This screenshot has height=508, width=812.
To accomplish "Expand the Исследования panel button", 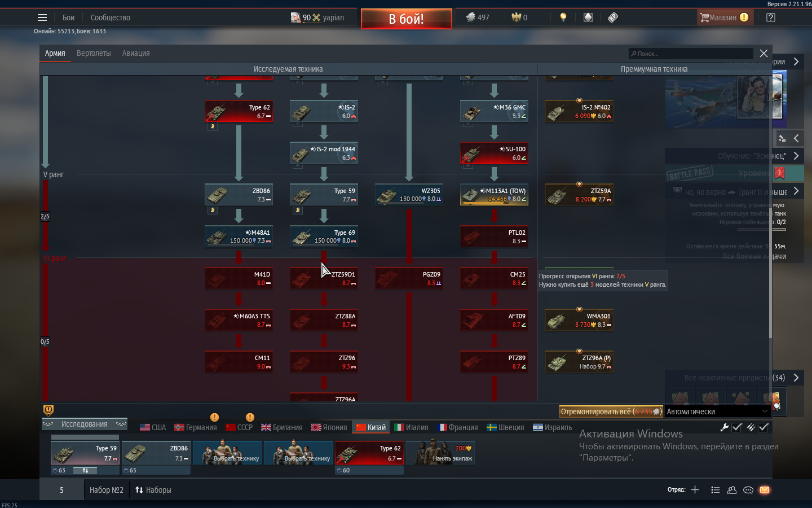I will click(85, 424).
